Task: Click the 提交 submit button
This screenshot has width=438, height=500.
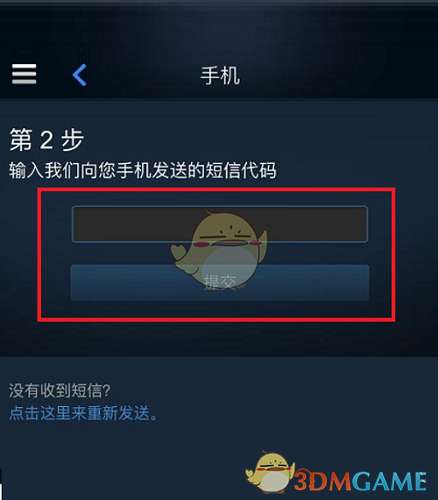Action: coord(220,283)
